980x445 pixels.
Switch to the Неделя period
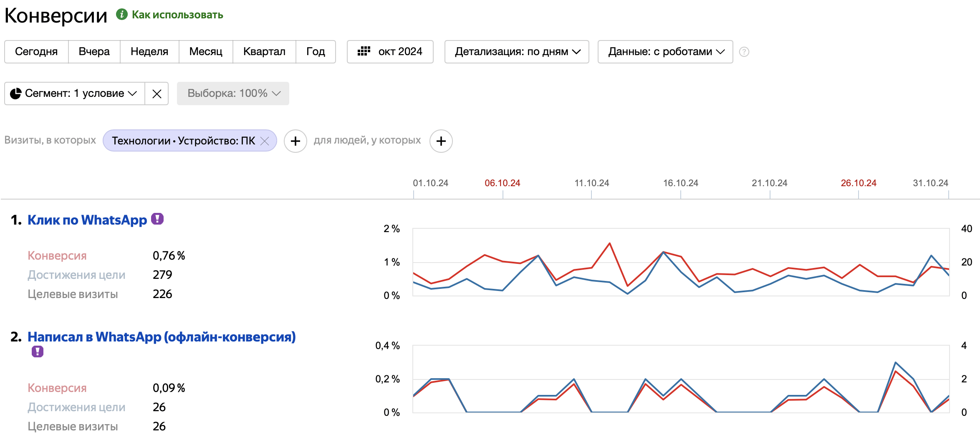point(149,52)
